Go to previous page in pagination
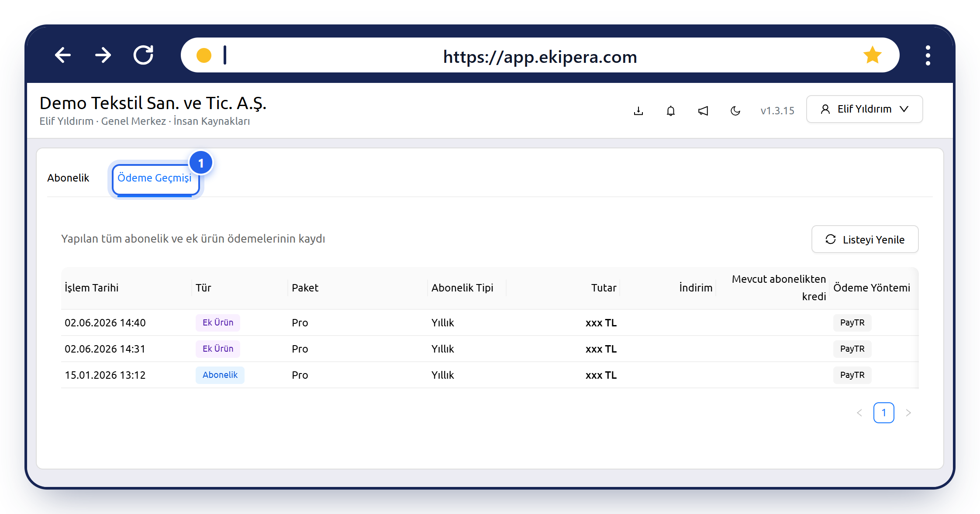Viewport: 980px width, 514px height. point(859,413)
